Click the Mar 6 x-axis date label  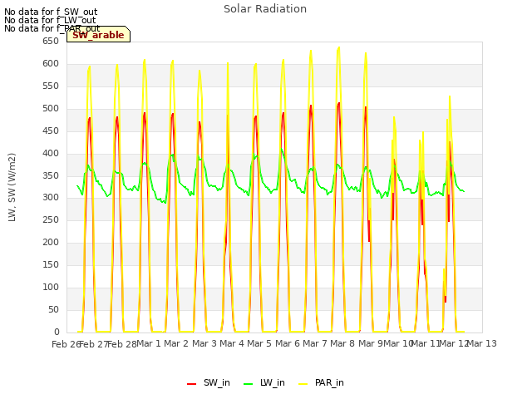tap(288, 343)
